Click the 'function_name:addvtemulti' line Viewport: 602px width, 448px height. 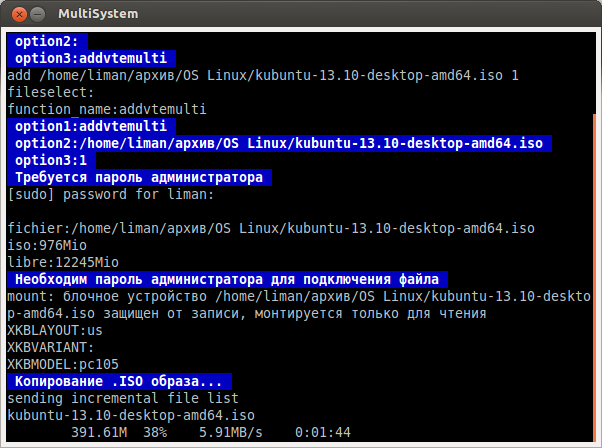coord(107,109)
